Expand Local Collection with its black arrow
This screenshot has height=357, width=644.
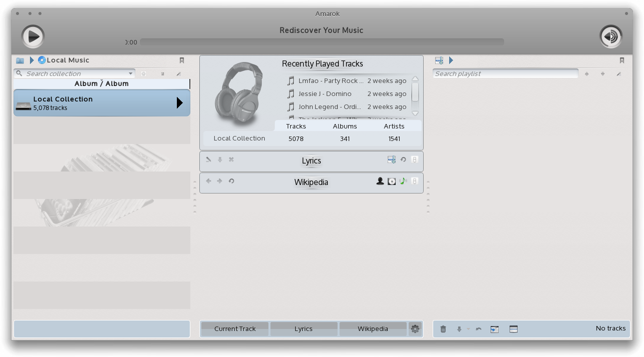click(x=180, y=103)
